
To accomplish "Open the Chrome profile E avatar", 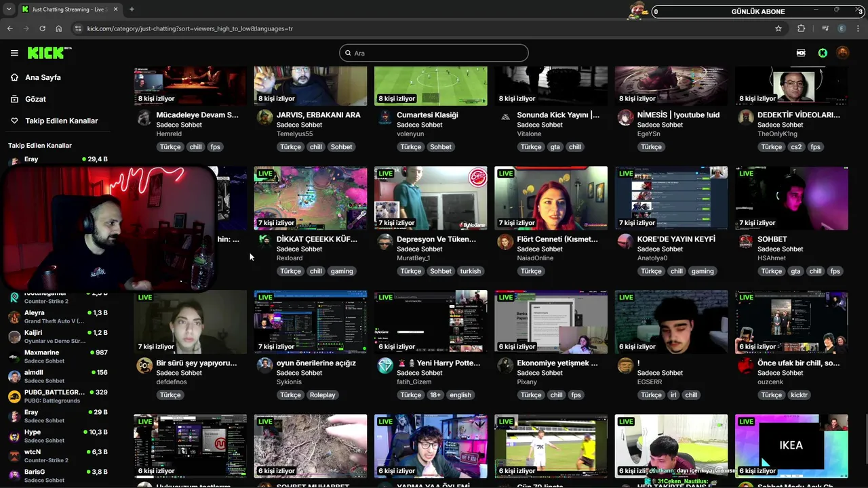I will point(842,28).
